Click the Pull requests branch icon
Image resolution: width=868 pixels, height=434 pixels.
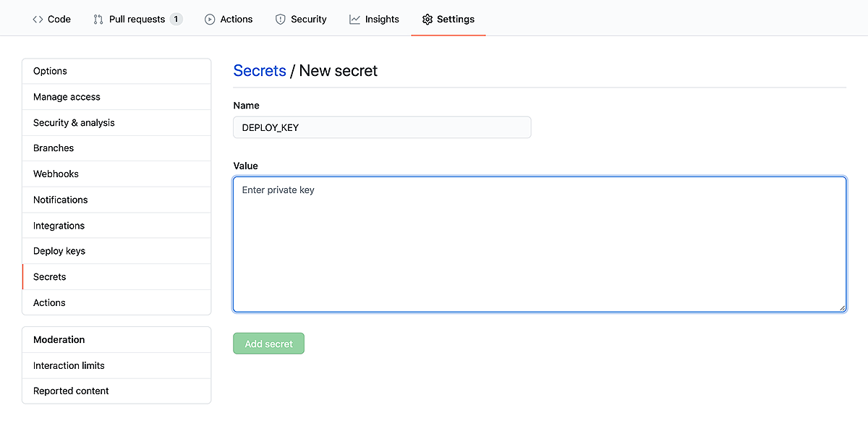point(98,20)
